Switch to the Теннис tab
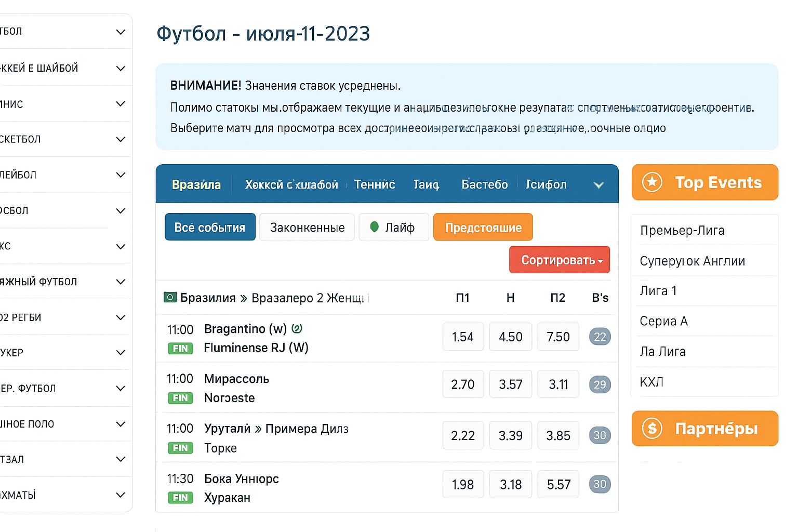 click(374, 184)
